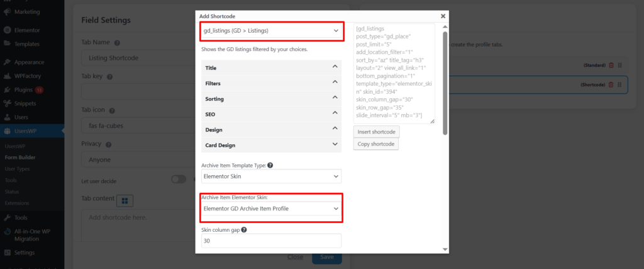644x269 pixels.
Task: Click the Tab key help icon
Action: [x=109, y=77]
